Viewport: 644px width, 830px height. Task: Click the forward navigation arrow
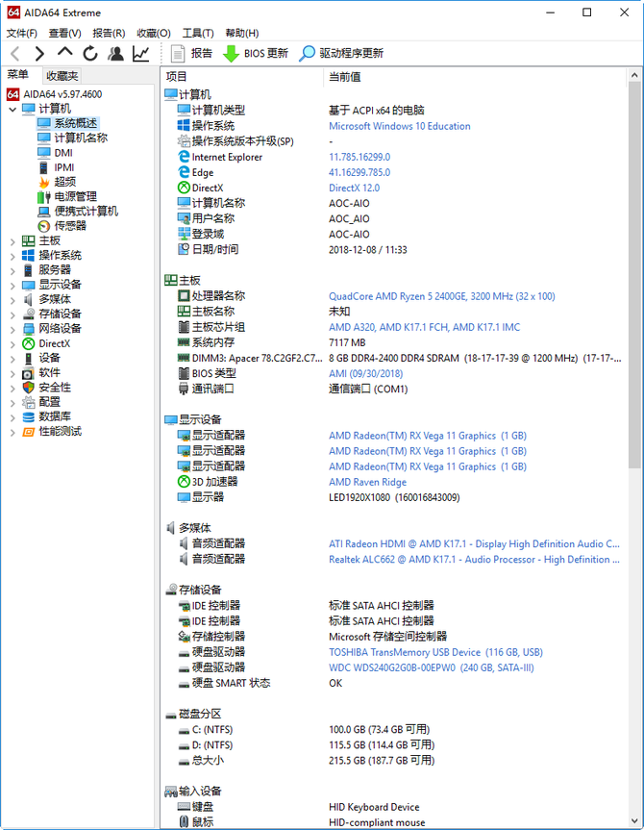tap(39, 54)
